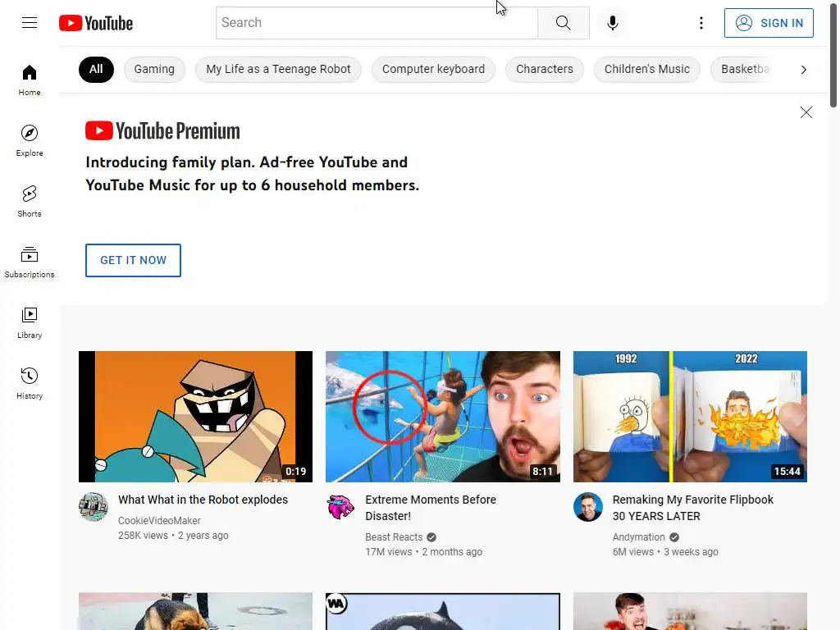Play the robot cartoon thumbnail 0:19
Viewport: 840px width, 630px height.
click(195, 417)
